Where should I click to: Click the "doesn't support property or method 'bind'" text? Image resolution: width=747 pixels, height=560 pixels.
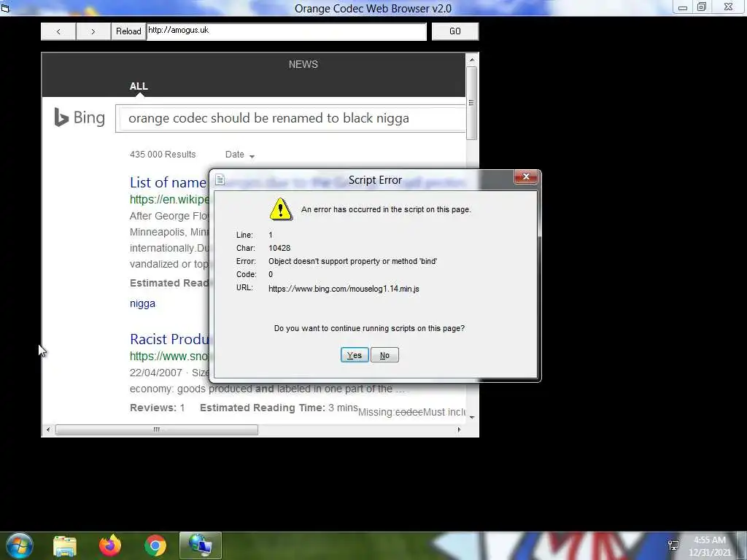[x=366, y=262]
